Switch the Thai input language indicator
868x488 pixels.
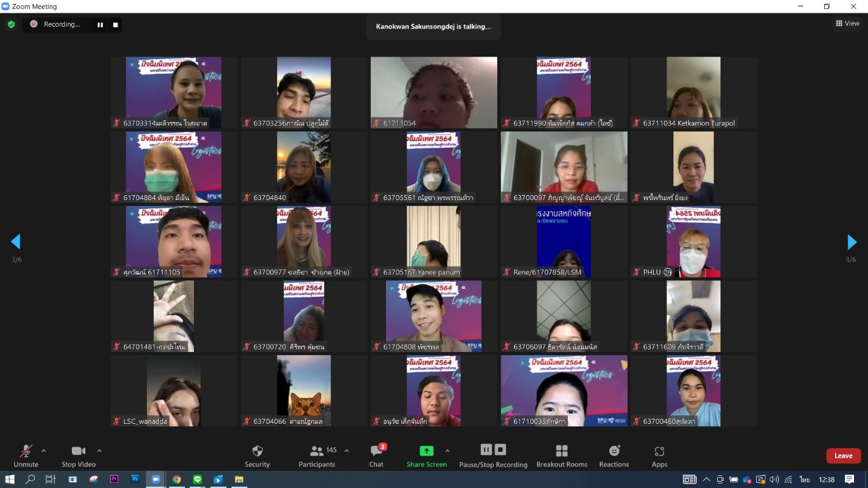point(804,479)
